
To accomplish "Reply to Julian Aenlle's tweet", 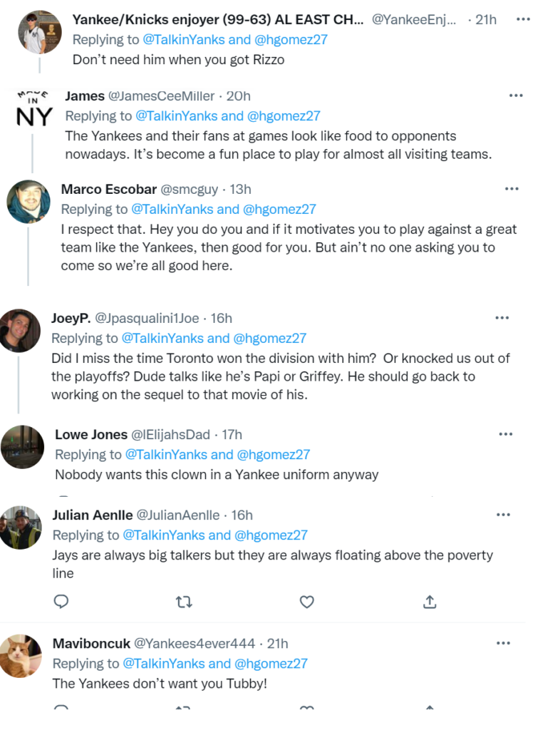I will pyautogui.click(x=61, y=602).
